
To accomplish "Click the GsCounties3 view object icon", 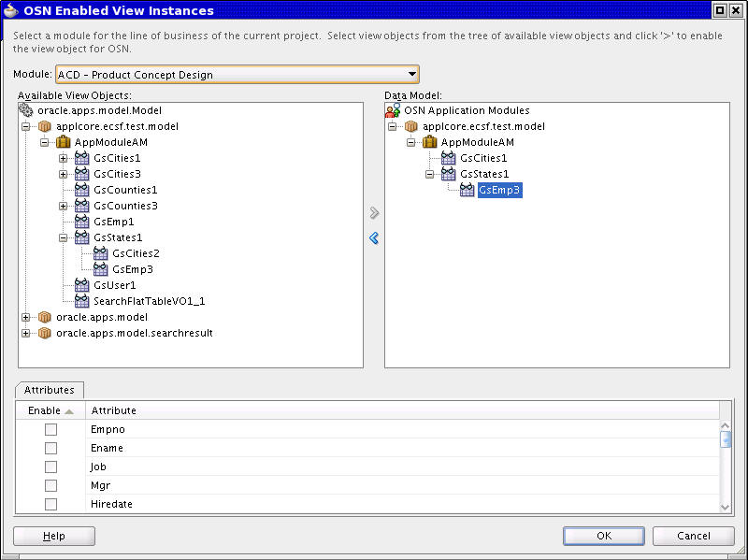I will coord(81,206).
